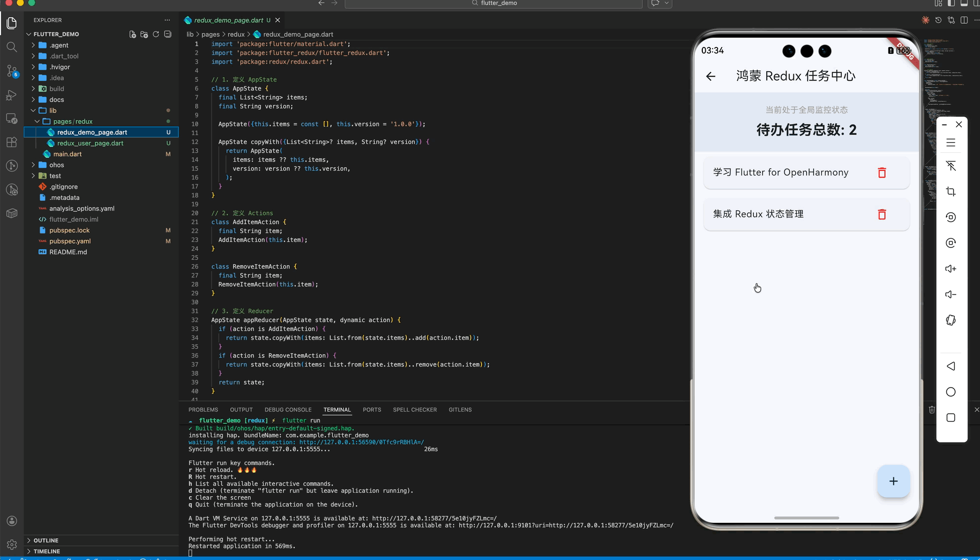Viewport: 980px width, 560px height.
Task: Switch to the DEBUG CONSOLE tab
Action: click(288, 410)
